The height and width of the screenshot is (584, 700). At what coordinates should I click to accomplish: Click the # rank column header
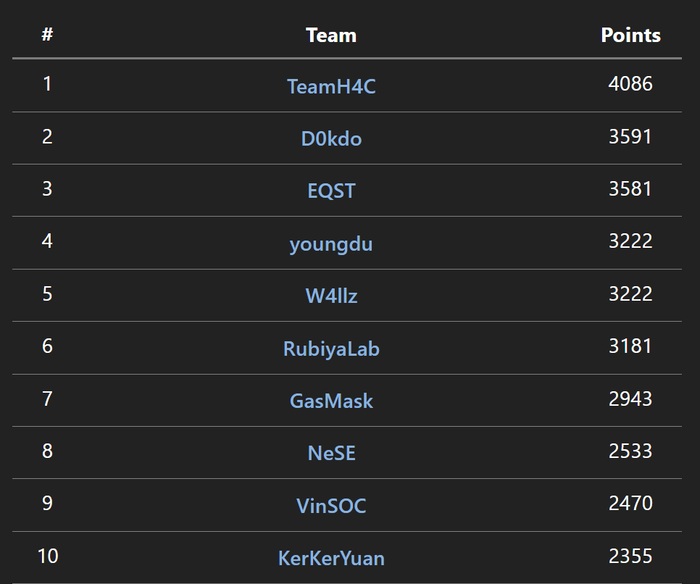tap(47, 34)
